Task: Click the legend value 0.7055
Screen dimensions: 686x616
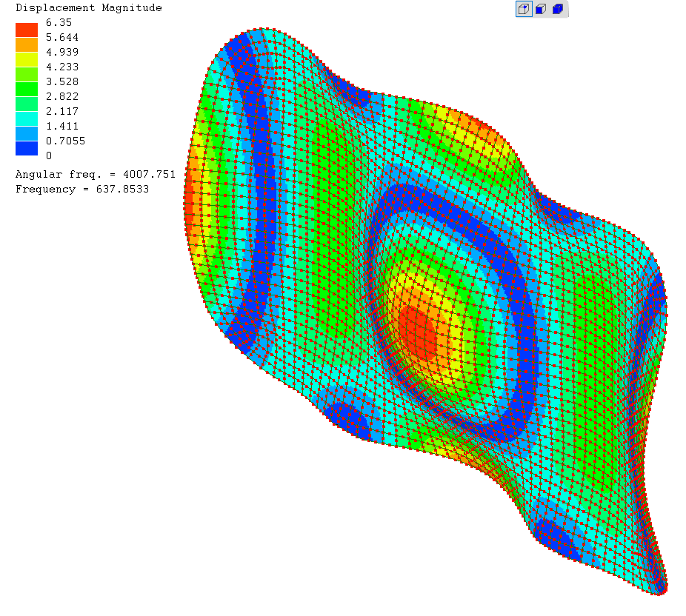Action: coord(66,141)
